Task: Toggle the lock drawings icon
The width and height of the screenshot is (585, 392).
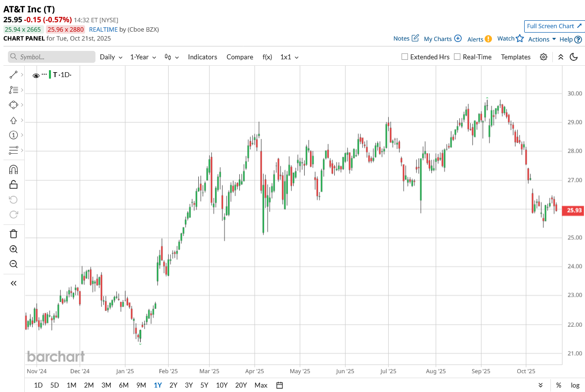Action: [x=13, y=184]
